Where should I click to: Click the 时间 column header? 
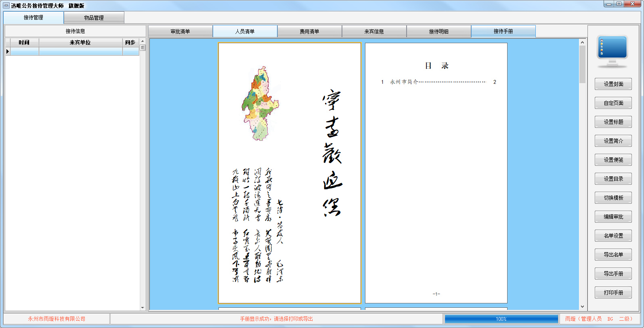[24, 42]
